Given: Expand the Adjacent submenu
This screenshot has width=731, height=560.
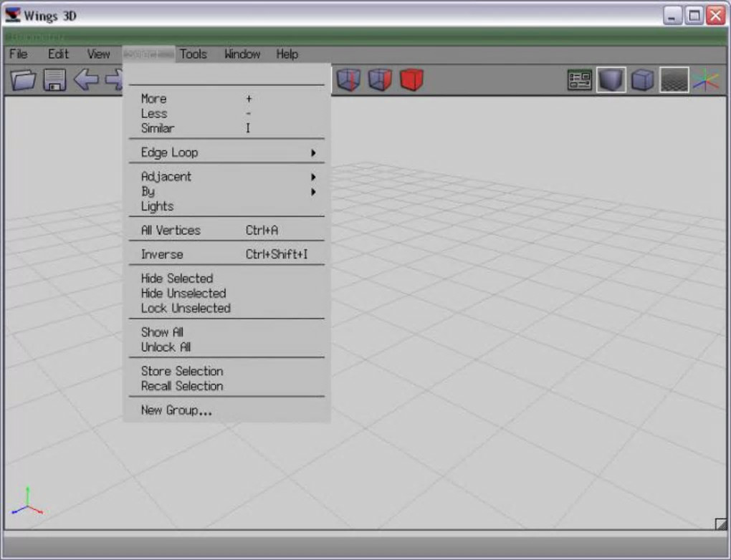Looking at the screenshot, I should pyautogui.click(x=226, y=177).
